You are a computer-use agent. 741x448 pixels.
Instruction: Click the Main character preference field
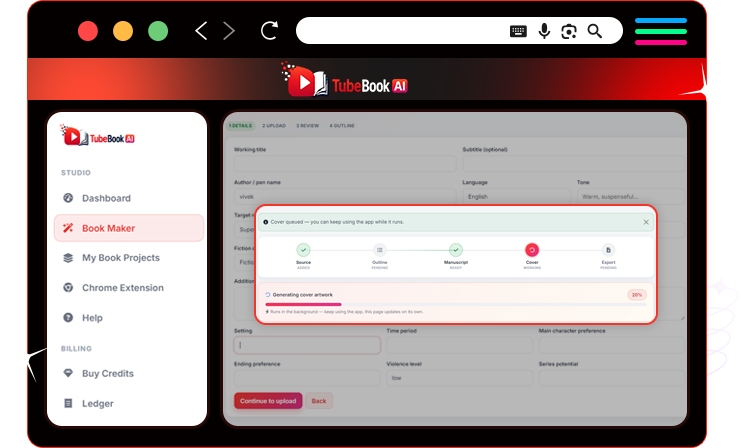[612, 345]
